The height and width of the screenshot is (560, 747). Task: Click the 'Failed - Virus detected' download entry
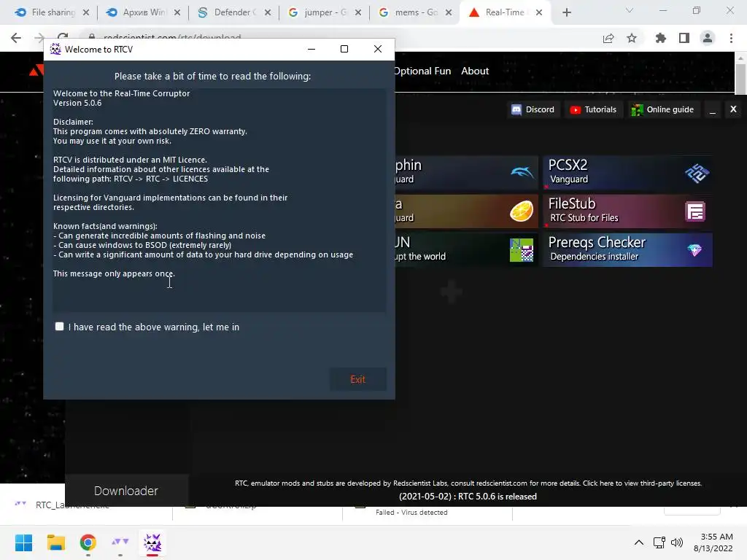pos(411,513)
